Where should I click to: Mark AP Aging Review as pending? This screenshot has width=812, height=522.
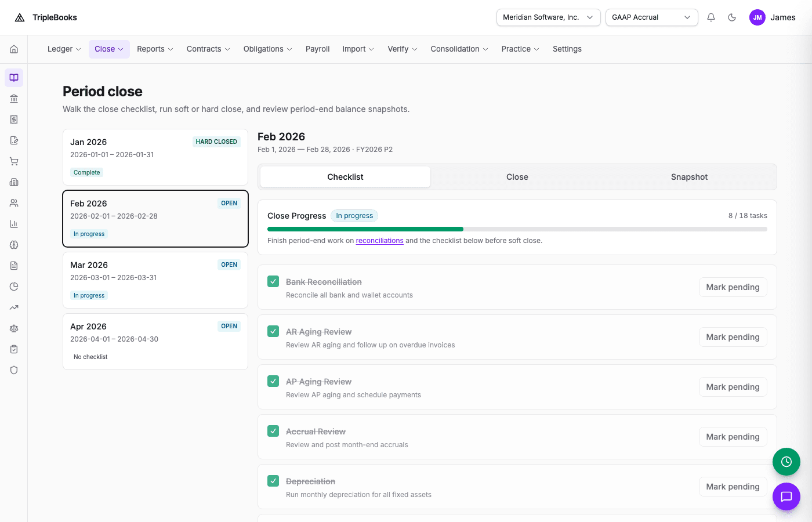tap(733, 387)
